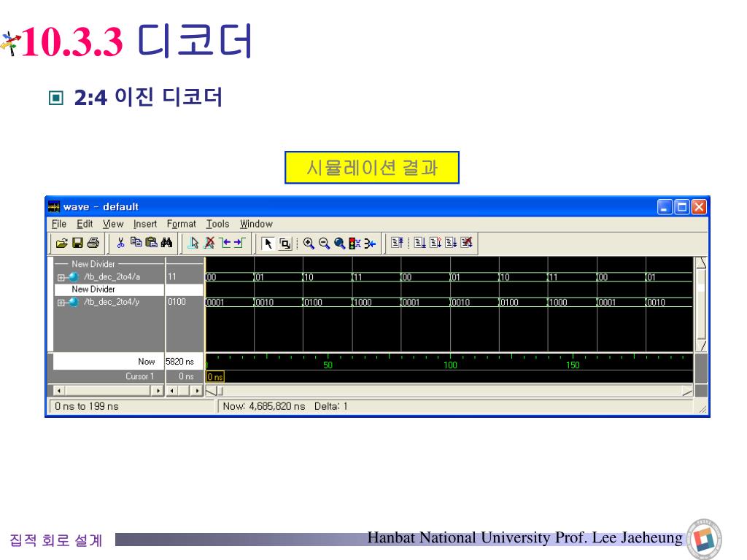This screenshot has height=560, width=747.
Task: Click the traffic light stop icon
Action: [x=355, y=244]
